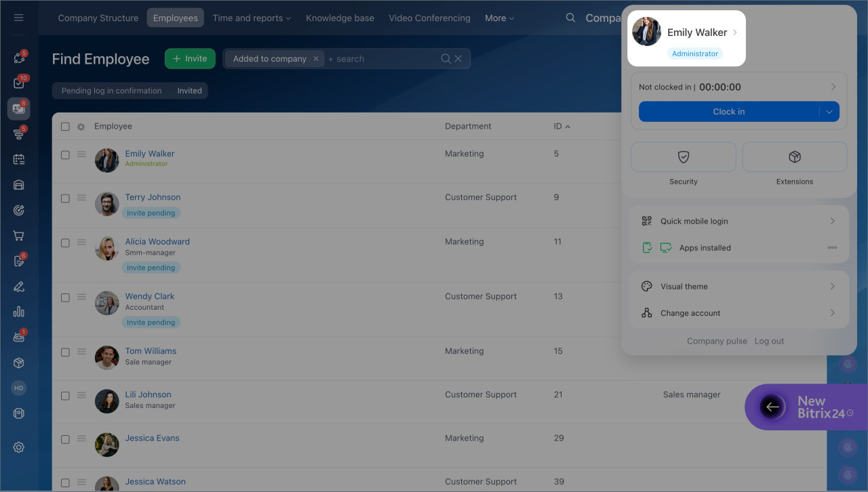Expand the Clock in dropdown arrow
868x492 pixels.
829,112
